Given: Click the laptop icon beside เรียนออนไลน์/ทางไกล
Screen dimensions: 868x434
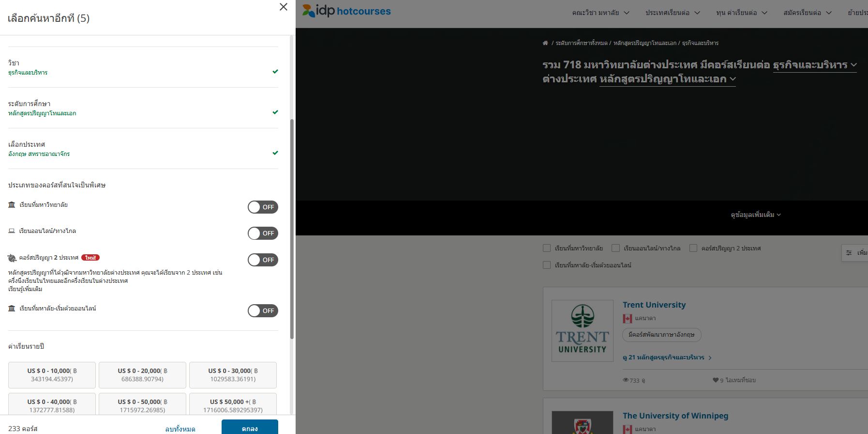Looking at the screenshot, I should pos(12,231).
